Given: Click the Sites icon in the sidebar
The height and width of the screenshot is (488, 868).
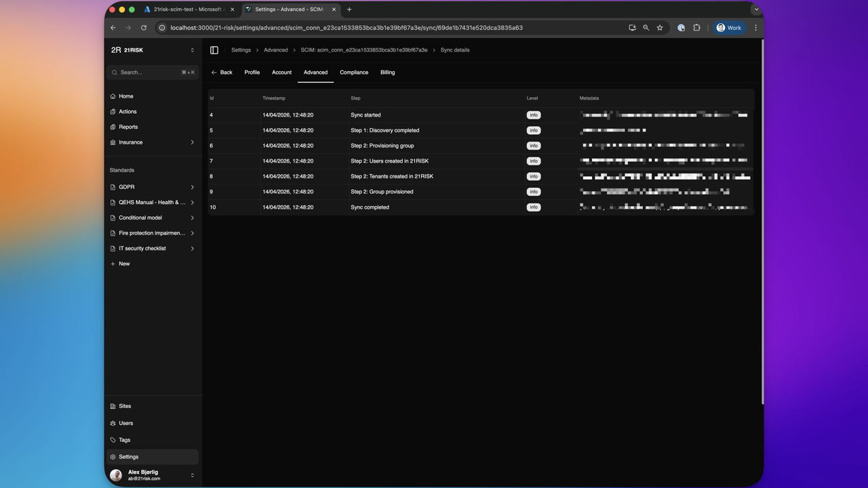Looking at the screenshot, I should [x=113, y=406].
